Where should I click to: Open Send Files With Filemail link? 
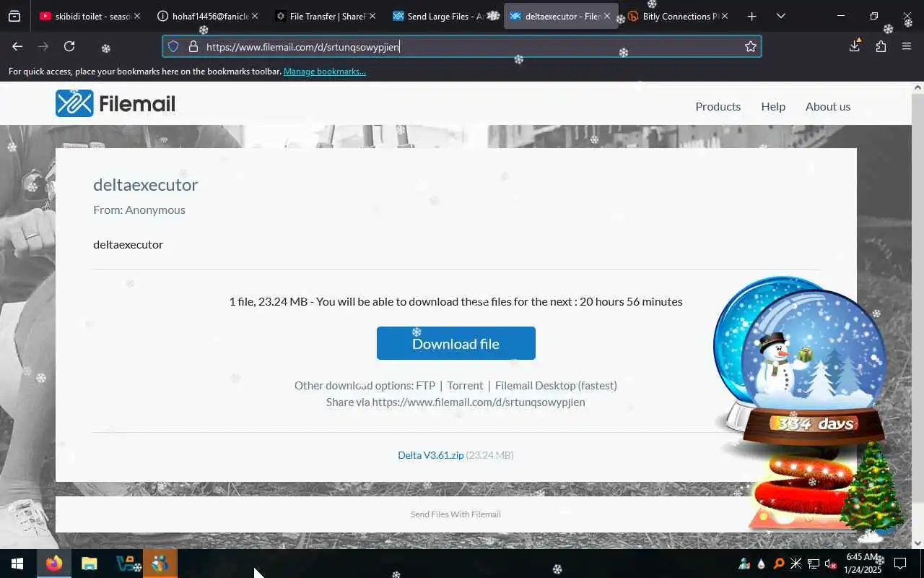point(456,514)
